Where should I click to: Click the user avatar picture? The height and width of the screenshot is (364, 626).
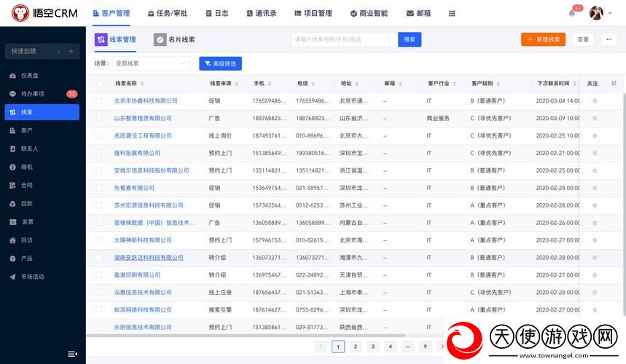[596, 13]
